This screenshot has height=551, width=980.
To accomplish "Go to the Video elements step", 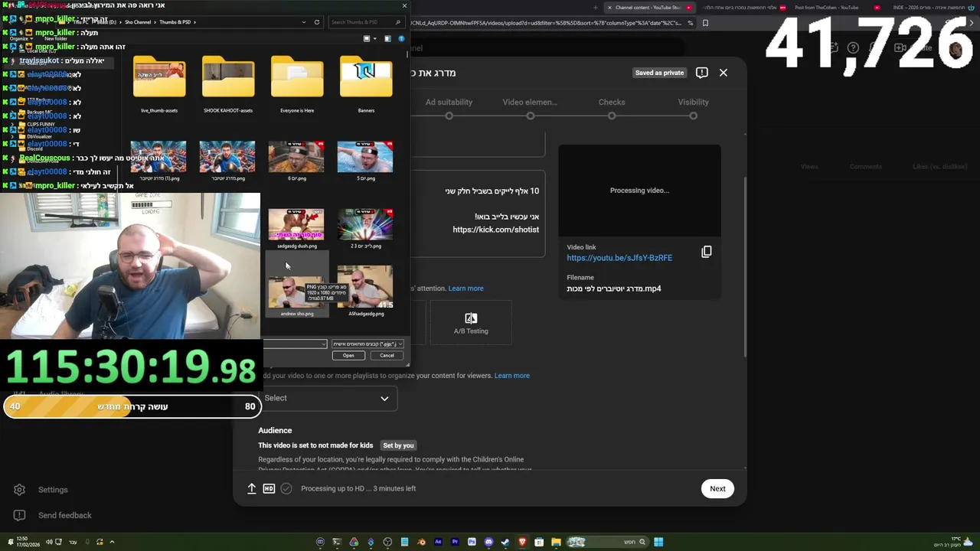I will 530,102.
